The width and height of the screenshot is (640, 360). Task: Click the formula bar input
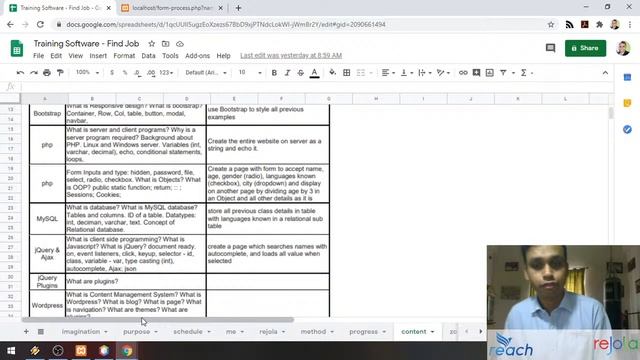click(316, 86)
